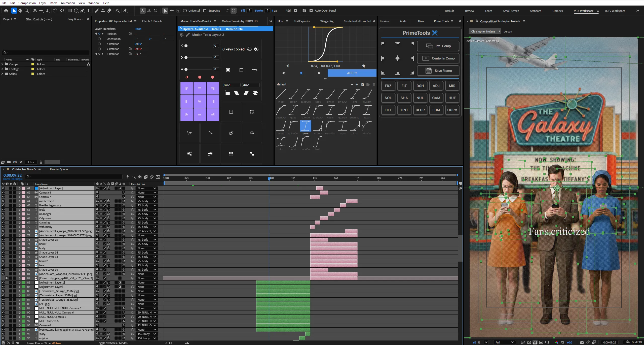Click the PrimeTools Pre-Comp button
Image resolution: width=644 pixels, height=345 pixels.
438,46
